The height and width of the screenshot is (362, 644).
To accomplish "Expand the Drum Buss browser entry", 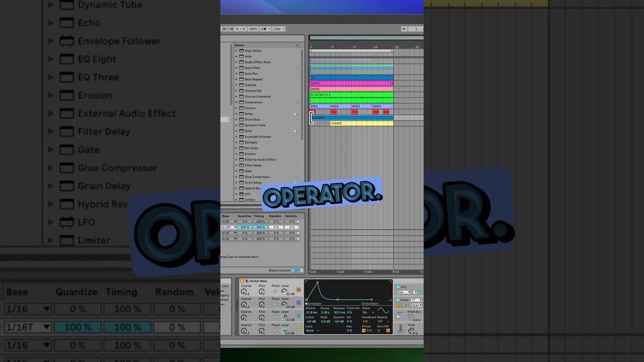I will [x=236, y=120].
